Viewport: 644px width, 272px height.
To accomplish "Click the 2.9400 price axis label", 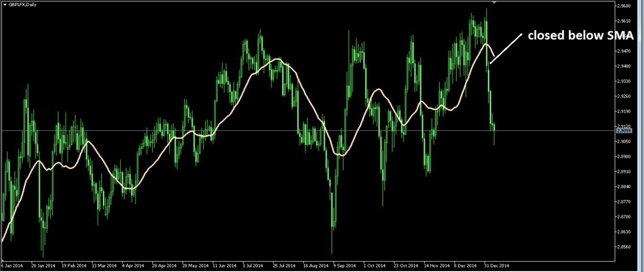I will 624,66.
